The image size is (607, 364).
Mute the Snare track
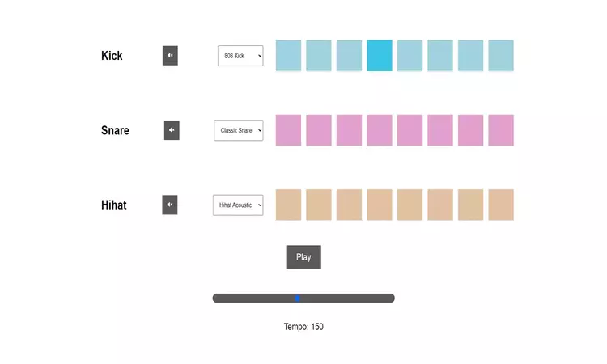172,130
